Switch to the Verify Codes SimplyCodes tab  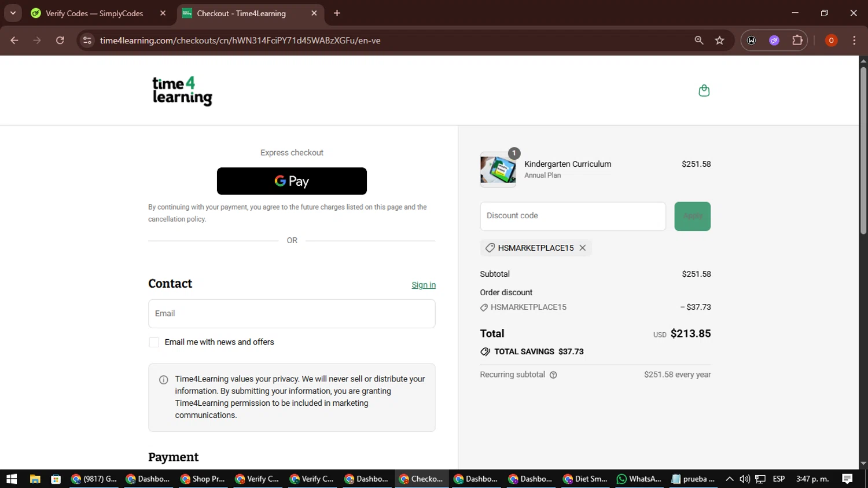[x=94, y=13]
